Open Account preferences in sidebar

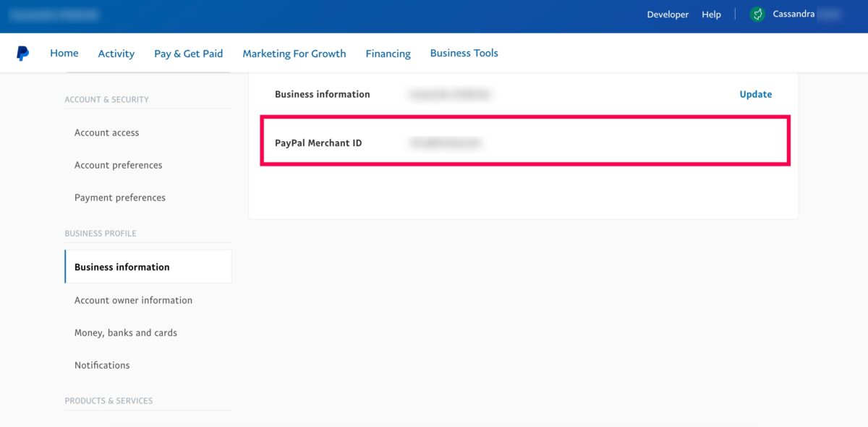[119, 165]
